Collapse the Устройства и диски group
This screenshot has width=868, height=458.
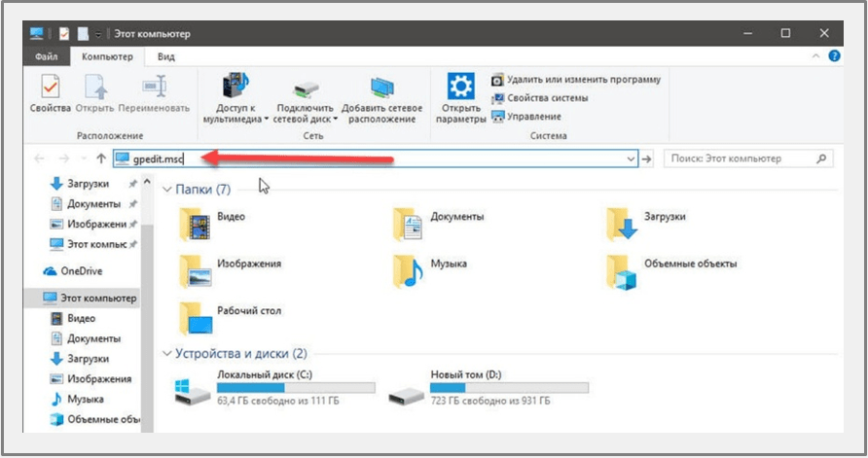[x=167, y=353]
